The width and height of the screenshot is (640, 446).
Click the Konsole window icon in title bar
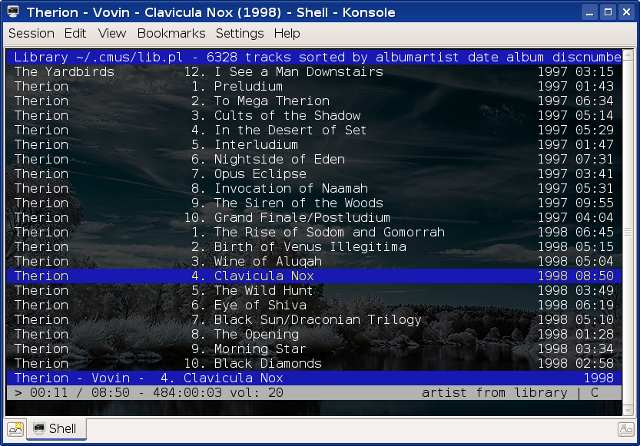coord(13,11)
